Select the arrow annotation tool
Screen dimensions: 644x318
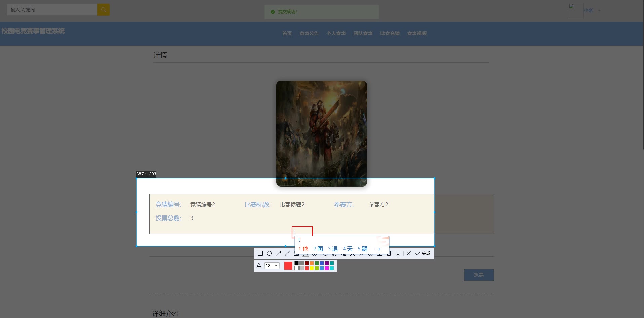coord(278,253)
